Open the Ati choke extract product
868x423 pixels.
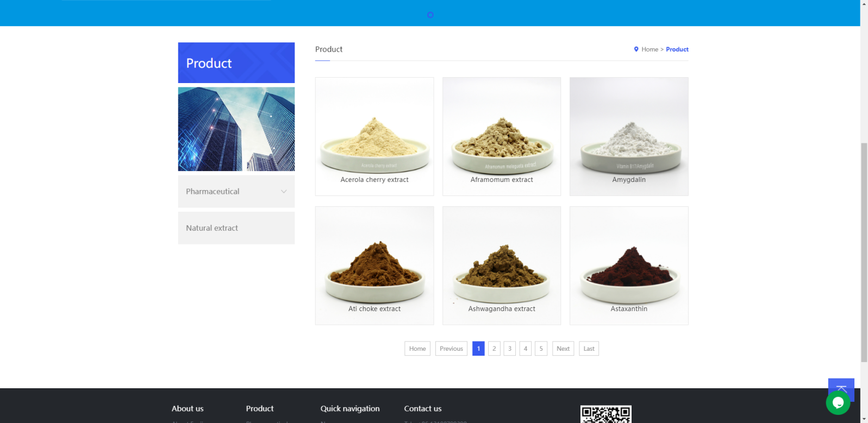pyautogui.click(x=374, y=266)
